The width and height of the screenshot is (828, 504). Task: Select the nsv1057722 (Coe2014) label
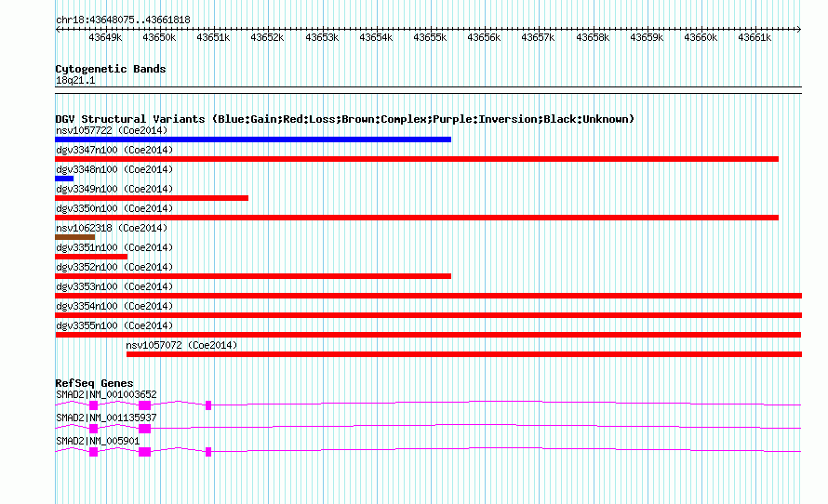[112, 130]
